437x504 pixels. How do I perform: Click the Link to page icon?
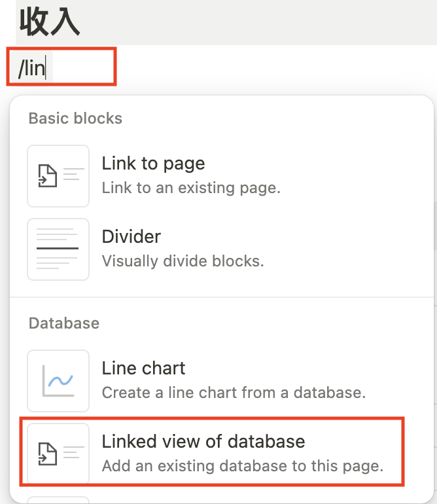pyautogui.click(x=58, y=175)
